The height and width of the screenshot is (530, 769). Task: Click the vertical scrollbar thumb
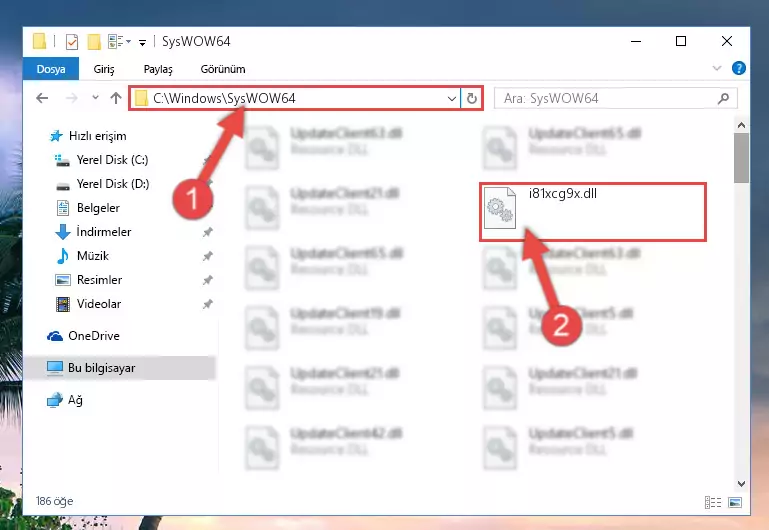[742, 158]
